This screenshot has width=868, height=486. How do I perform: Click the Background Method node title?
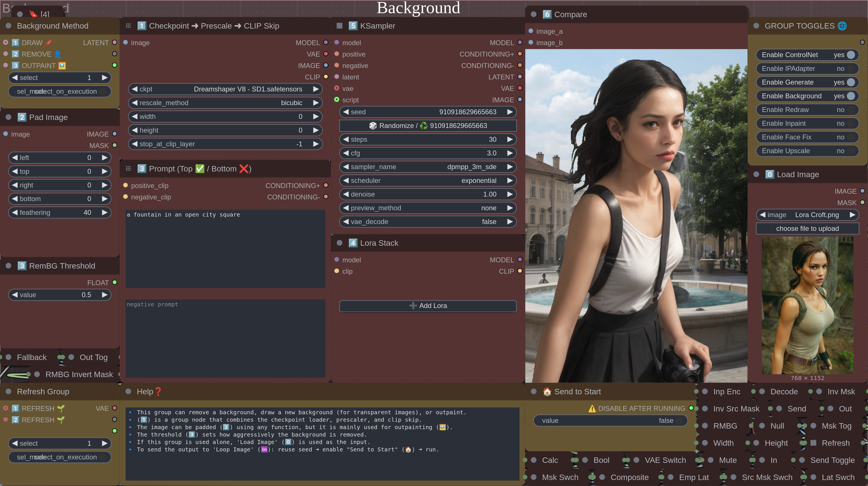click(x=53, y=26)
